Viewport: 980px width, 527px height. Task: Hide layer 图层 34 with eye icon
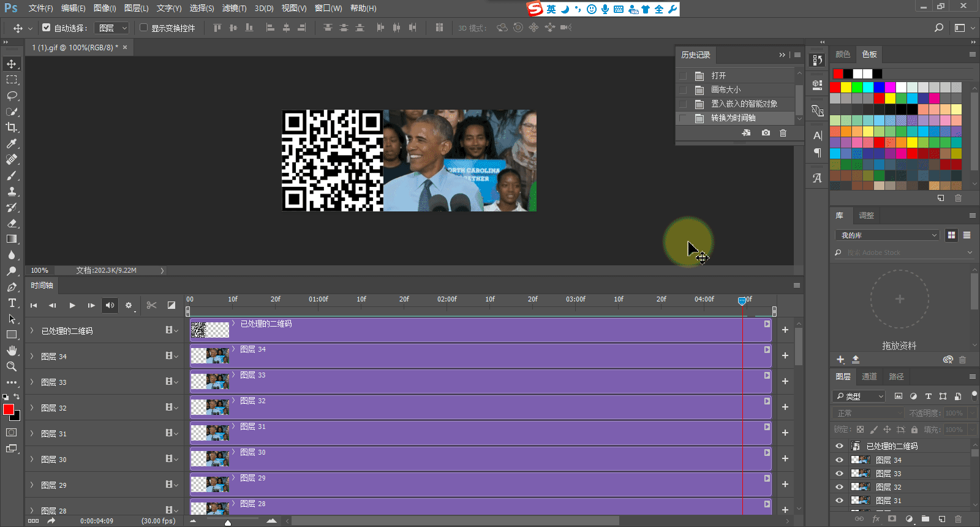pyautogui.click(x=839, y=460)
